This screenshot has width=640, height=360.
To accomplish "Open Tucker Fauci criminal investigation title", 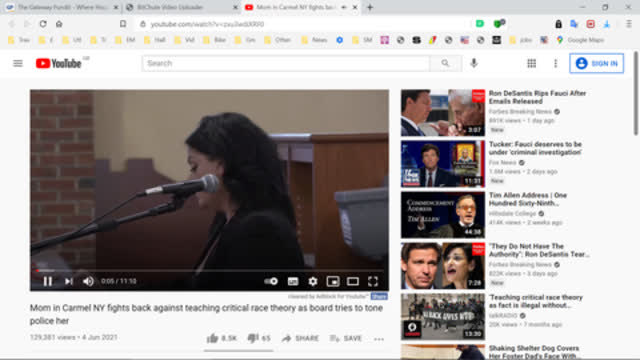I will pyautogui.click(x=535, y=148).
